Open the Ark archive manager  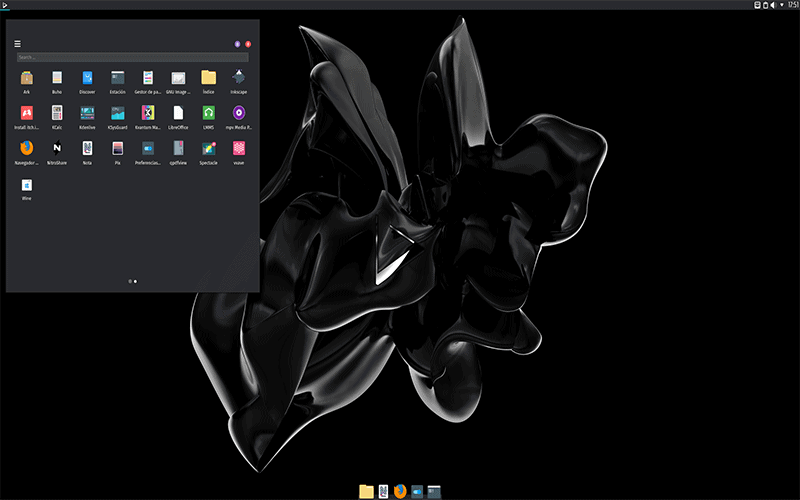(26, 78)
